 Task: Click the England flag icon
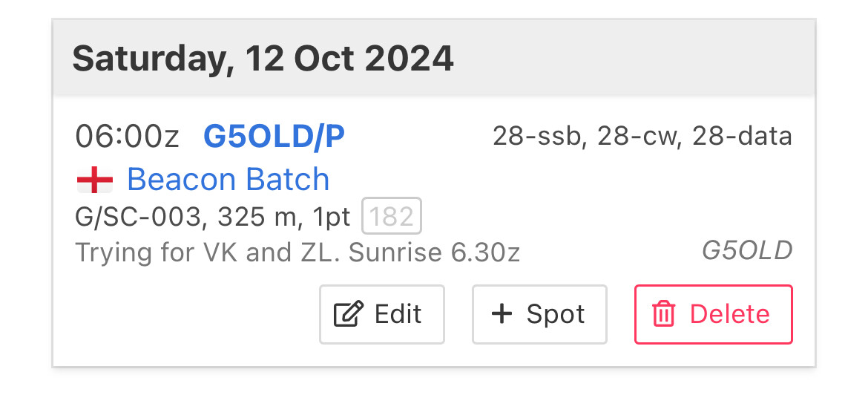95,180
